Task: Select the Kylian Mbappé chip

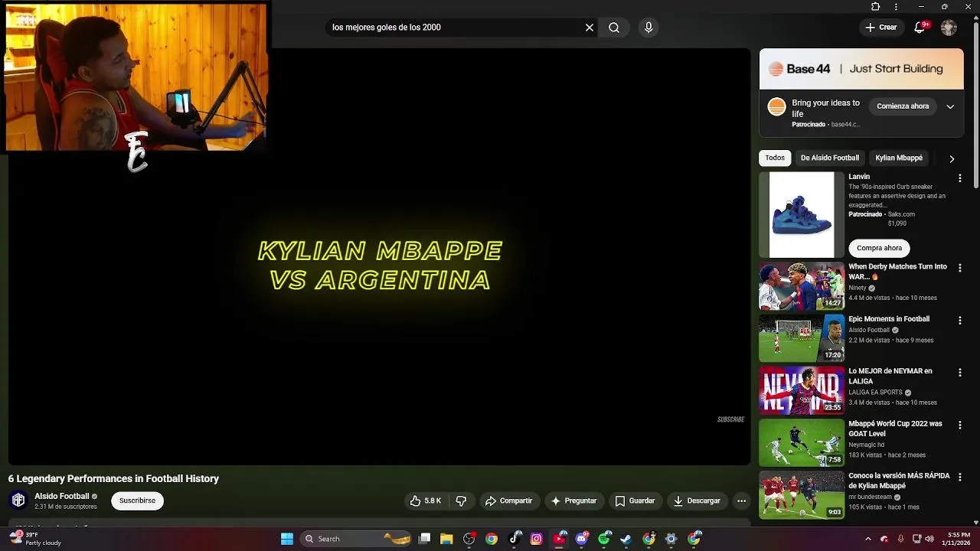Action: pos(899,158)
